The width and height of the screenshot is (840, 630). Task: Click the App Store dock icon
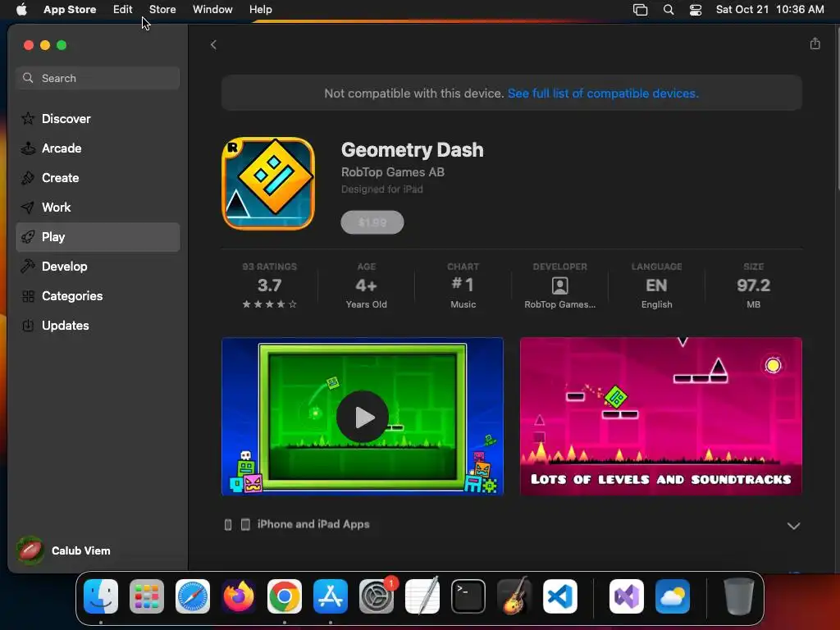tap(331, 596)
